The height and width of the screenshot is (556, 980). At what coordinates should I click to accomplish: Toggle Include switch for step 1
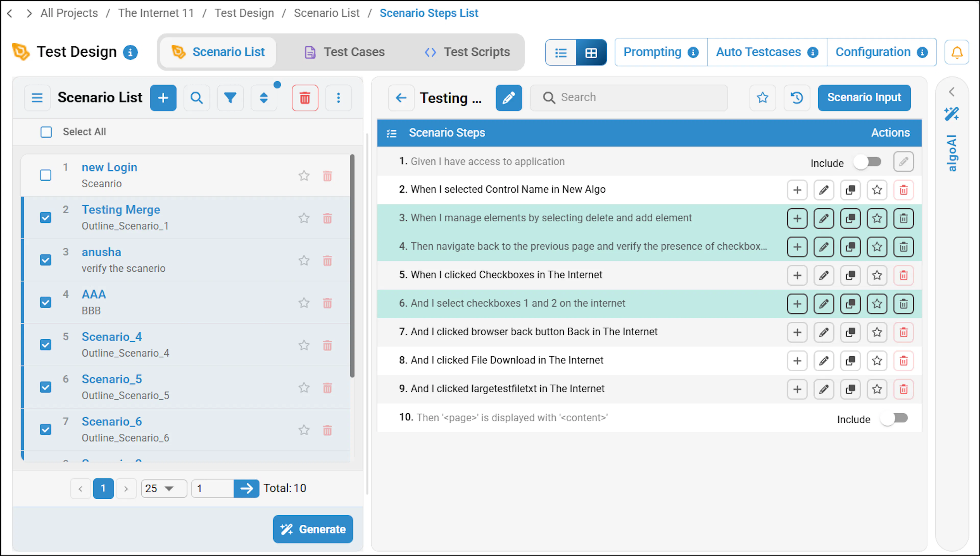click(x=868, y=162)
